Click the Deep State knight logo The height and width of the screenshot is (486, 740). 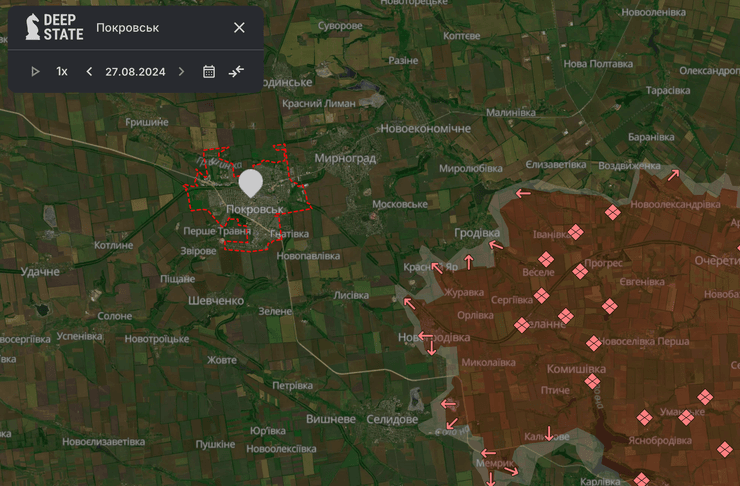click(33, 28)
